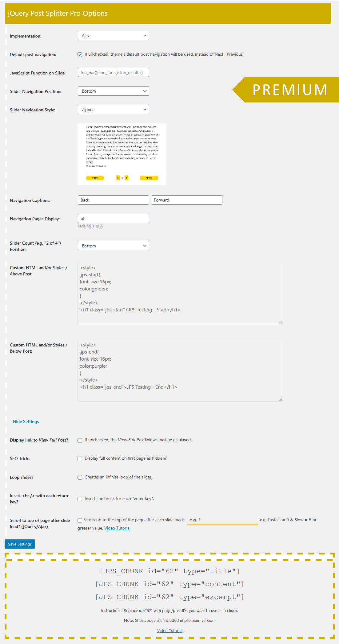Click the Back navigation caption field

point(113,200)
